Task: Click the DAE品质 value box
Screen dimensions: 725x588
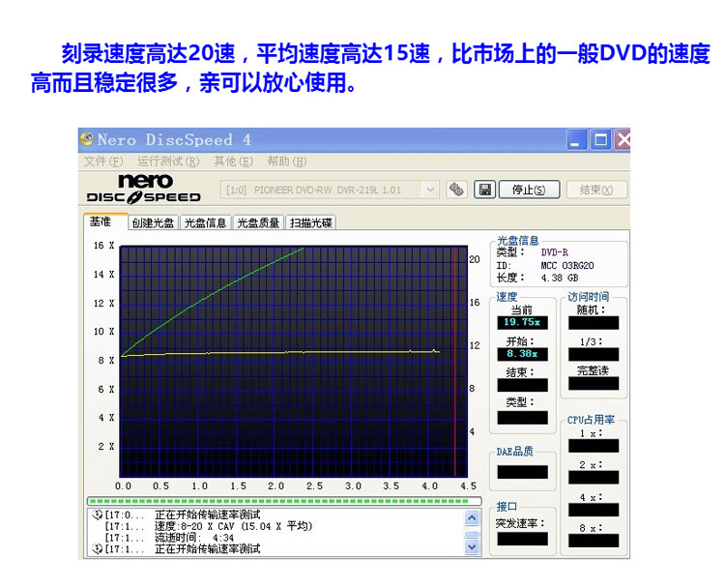Action: coord(522,472)
